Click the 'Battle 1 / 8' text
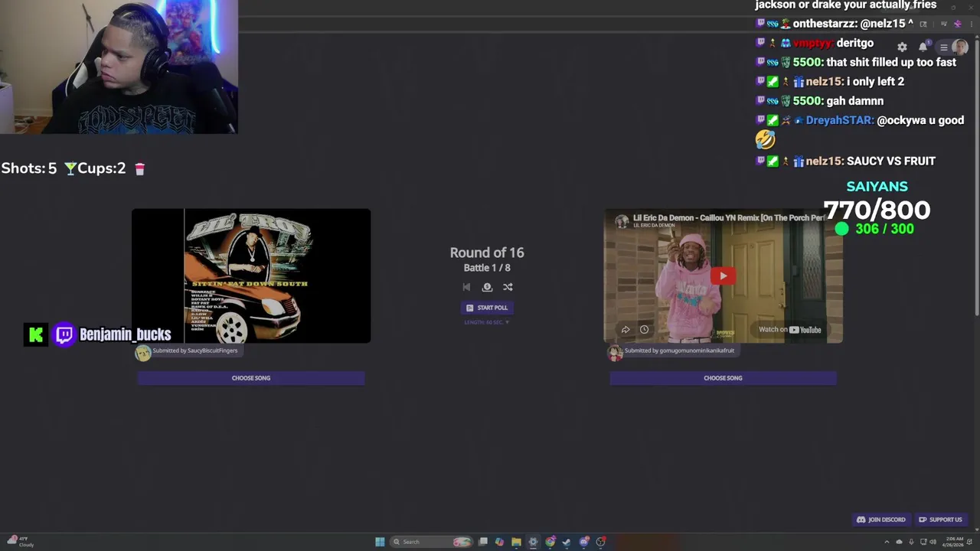 click(487, 268)
